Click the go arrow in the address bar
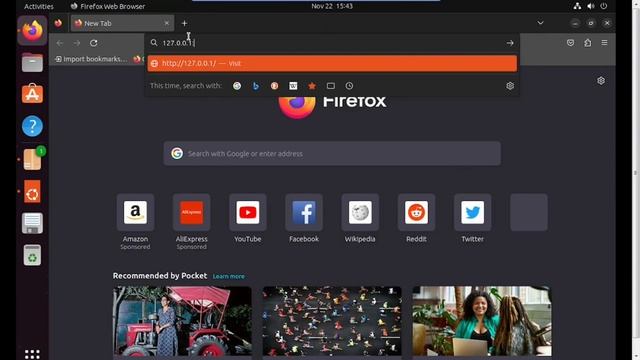 (x=510, y=43)
